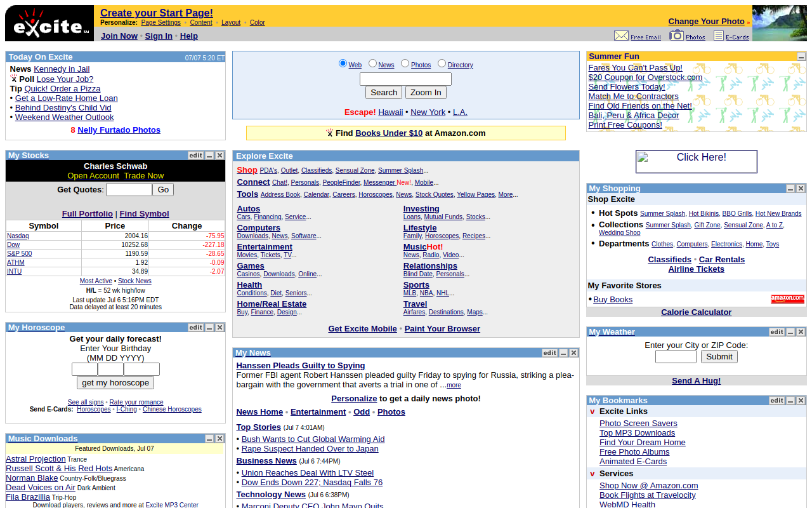The height and width of the screenshot is (508, 812).
Task: Collapse the Excite Links section chevron
Action: click(x=592, y=411)
